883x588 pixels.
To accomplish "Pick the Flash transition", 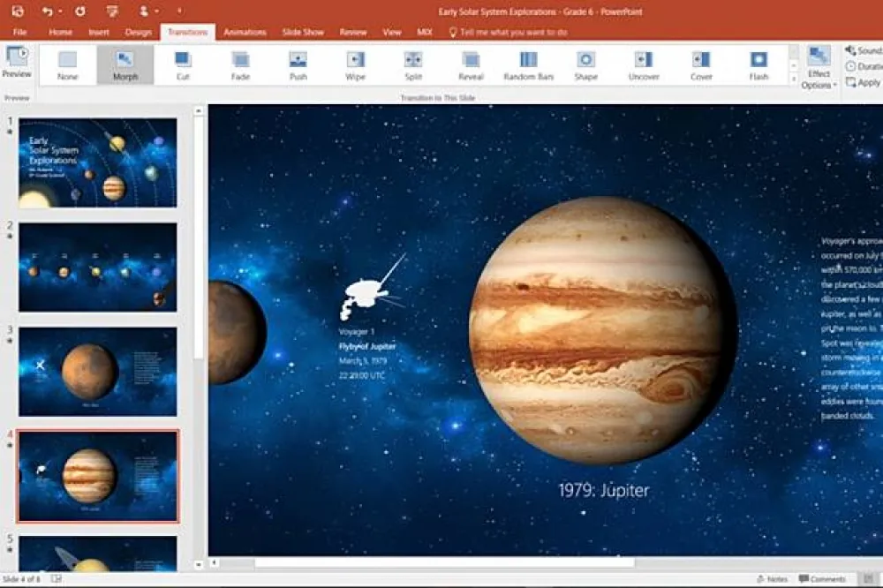I will tap(758, 65).
